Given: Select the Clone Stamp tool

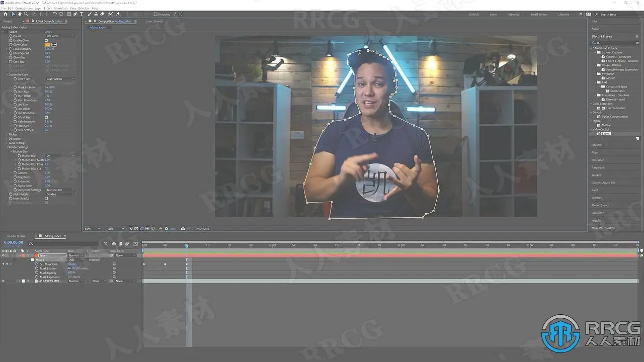Looking at the screenshot, I should click(96, 14).
